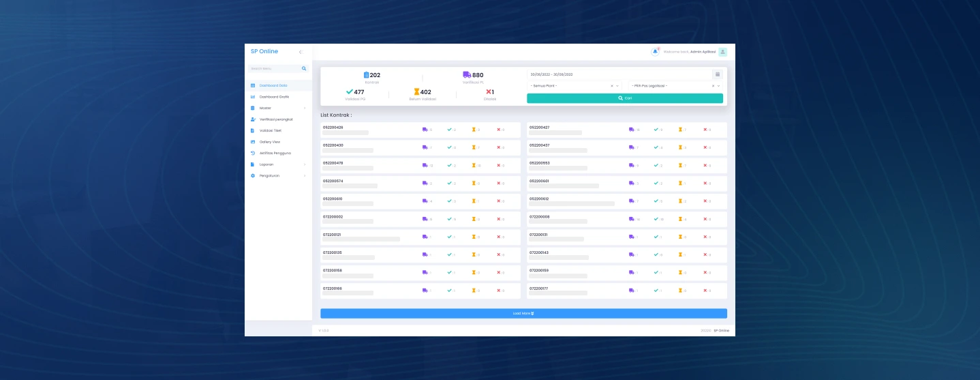Click green check icon in contract 072200008 row

point(656,219)
